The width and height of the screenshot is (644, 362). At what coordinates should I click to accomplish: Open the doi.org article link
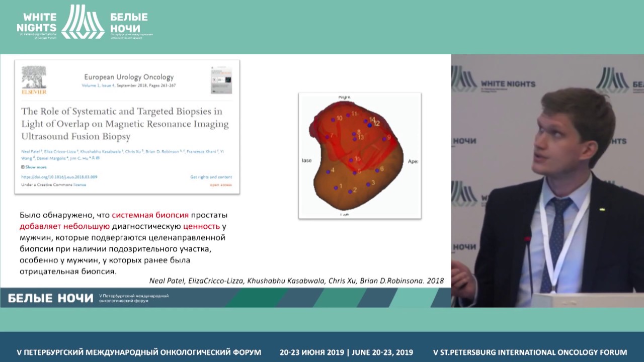[x=59, y=177]
